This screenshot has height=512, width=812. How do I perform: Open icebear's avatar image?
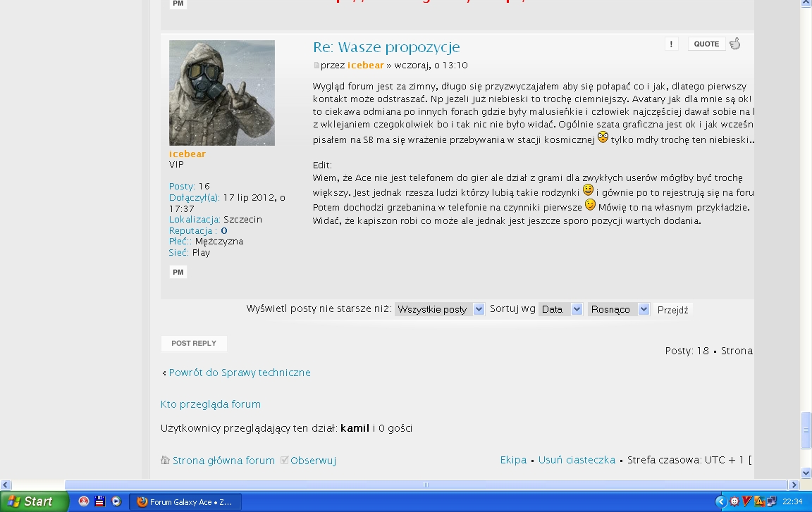click(x=221, y=93)
